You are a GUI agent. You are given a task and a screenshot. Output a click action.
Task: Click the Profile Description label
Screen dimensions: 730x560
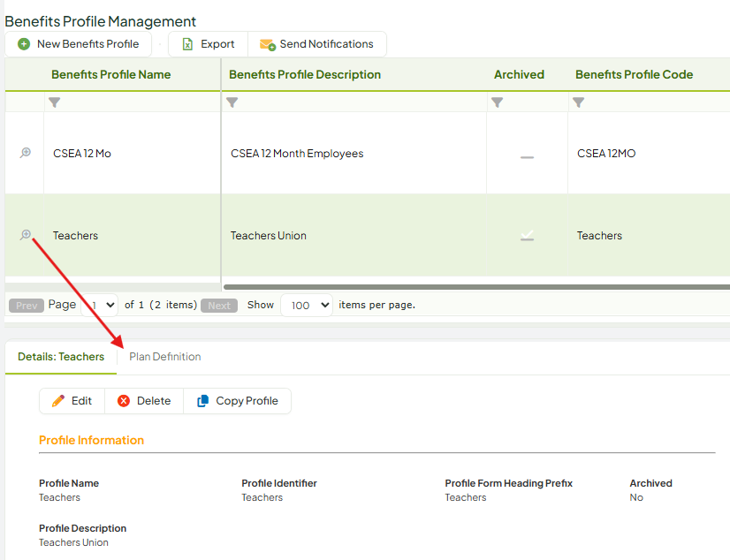83,528
